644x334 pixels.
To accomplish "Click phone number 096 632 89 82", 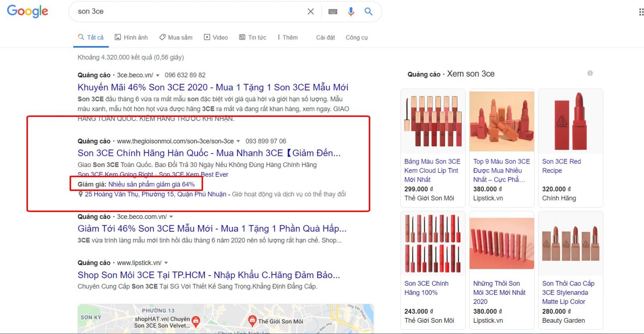I will [x=185, y=75].
